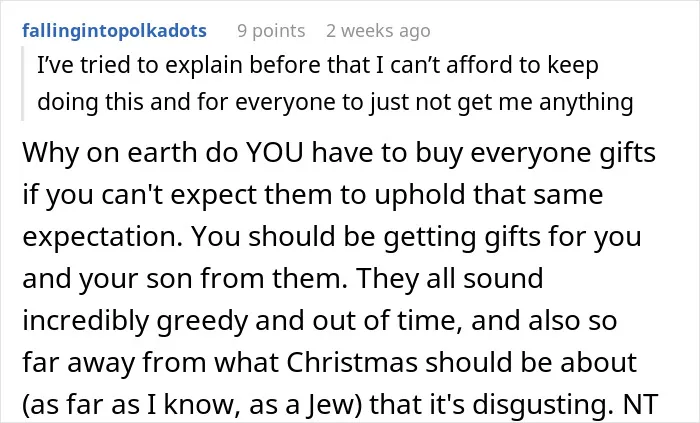Image resolution: width=700 pixels, height=423 pixels.
Task: Click the line 'if you can't expect them'
Action: pos(312,195)
